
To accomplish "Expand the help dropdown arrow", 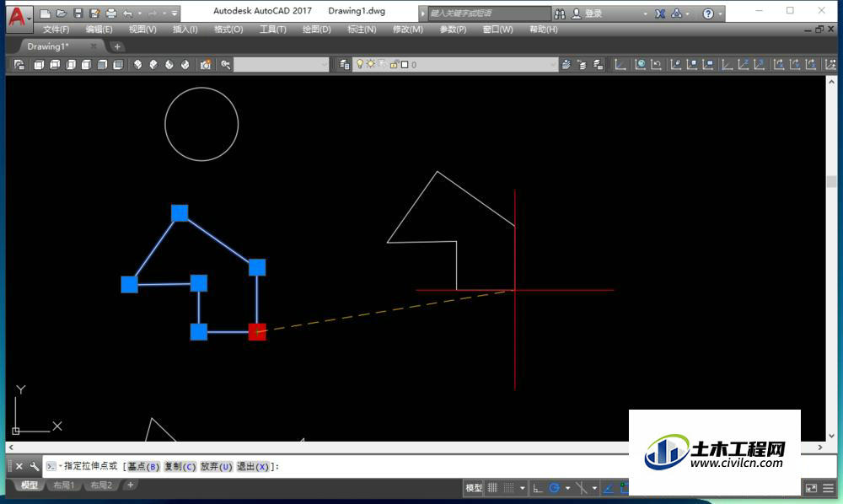I will pos(720,14).
